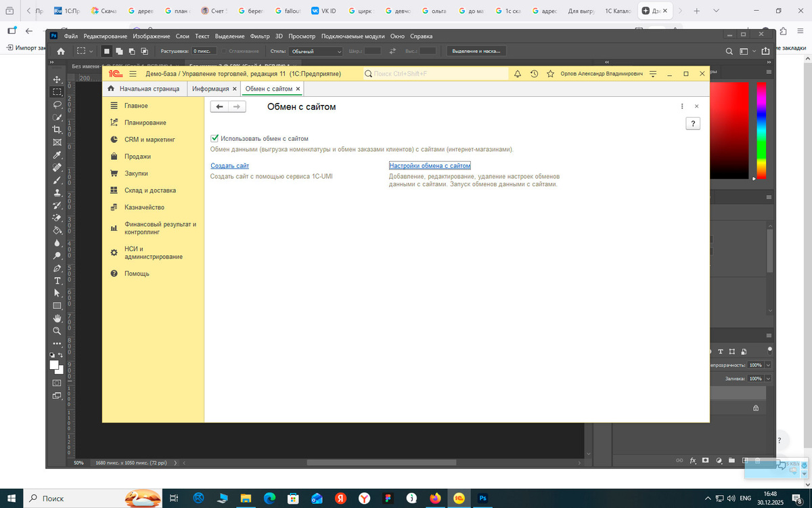The image size is (812, 508).
Task: Click the foreground color swatch in Photoshop
Action: click(54, 365)
